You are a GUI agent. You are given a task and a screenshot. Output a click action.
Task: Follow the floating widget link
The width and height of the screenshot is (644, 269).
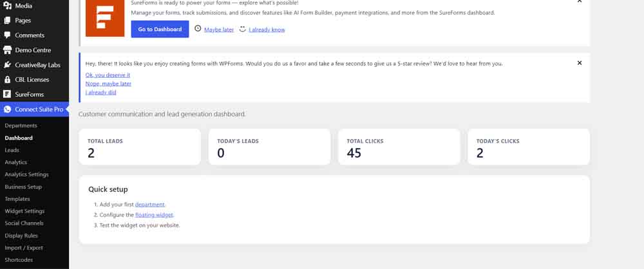coord(154,215)
